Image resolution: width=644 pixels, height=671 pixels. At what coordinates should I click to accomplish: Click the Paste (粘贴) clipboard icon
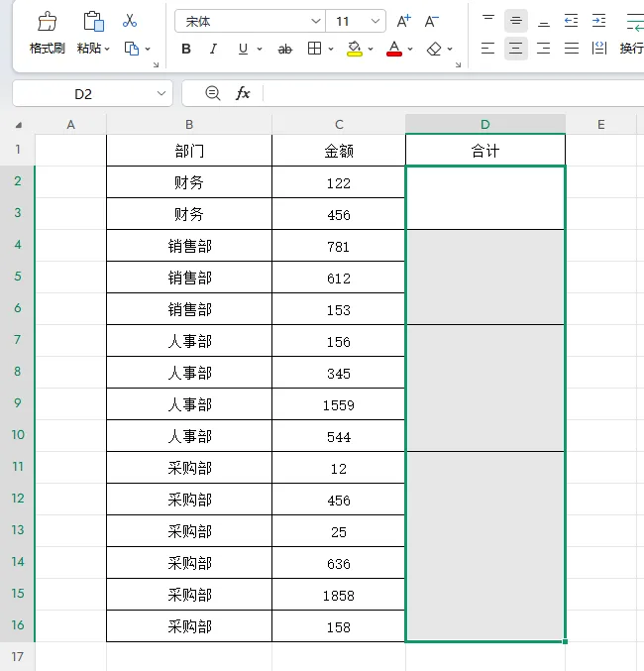pyautogui.click(x=93, y=22)
